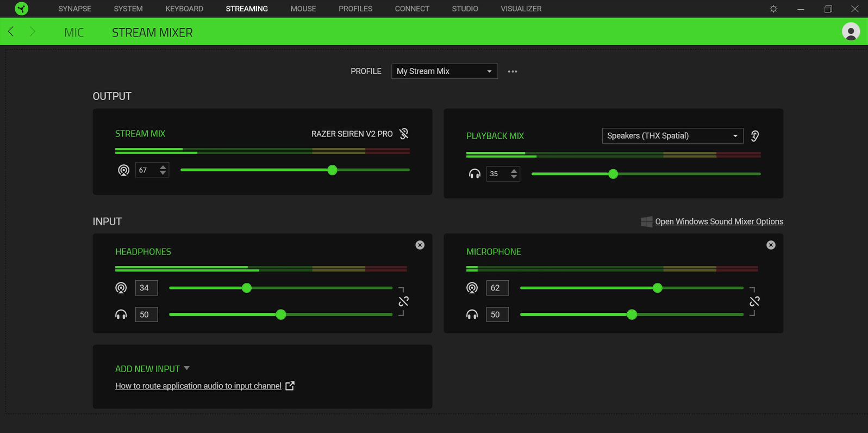Toggle the Microphone volume link icon

(754, 301)
